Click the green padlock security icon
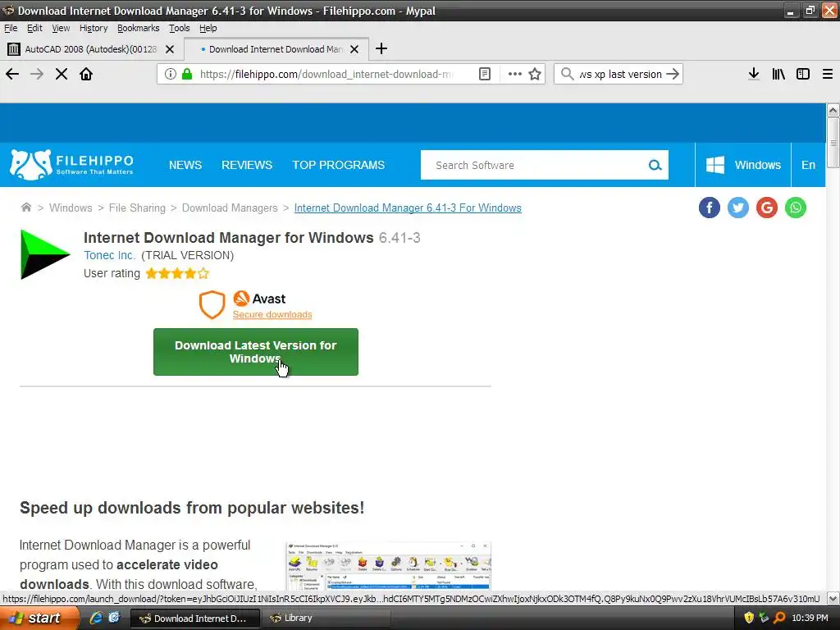Image resolution: width=840 pixels, height=630 pixels. point(187,74)
